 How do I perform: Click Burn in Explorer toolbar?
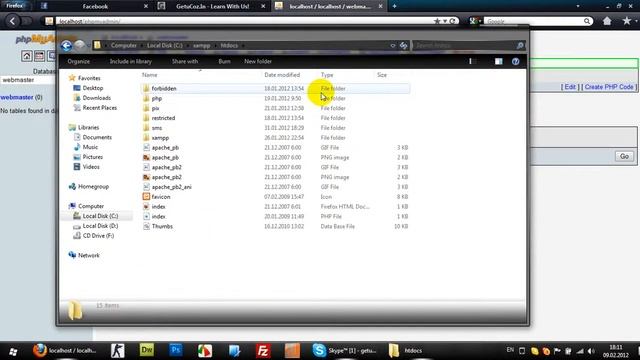(224, 61)
